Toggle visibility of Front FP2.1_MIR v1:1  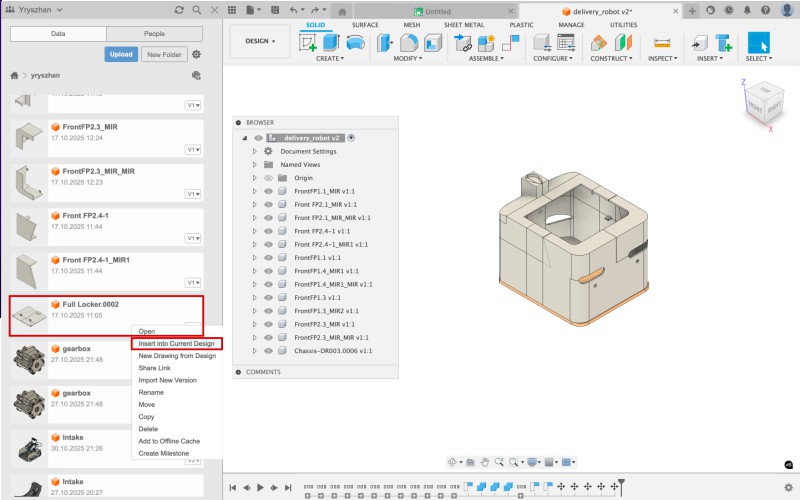tap(268, 205)
